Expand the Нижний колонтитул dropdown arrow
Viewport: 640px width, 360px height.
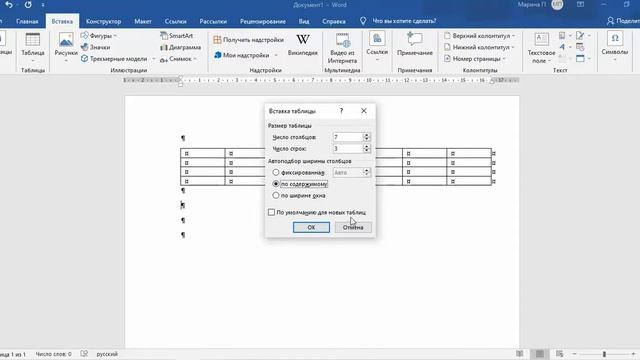coord(513,47)
